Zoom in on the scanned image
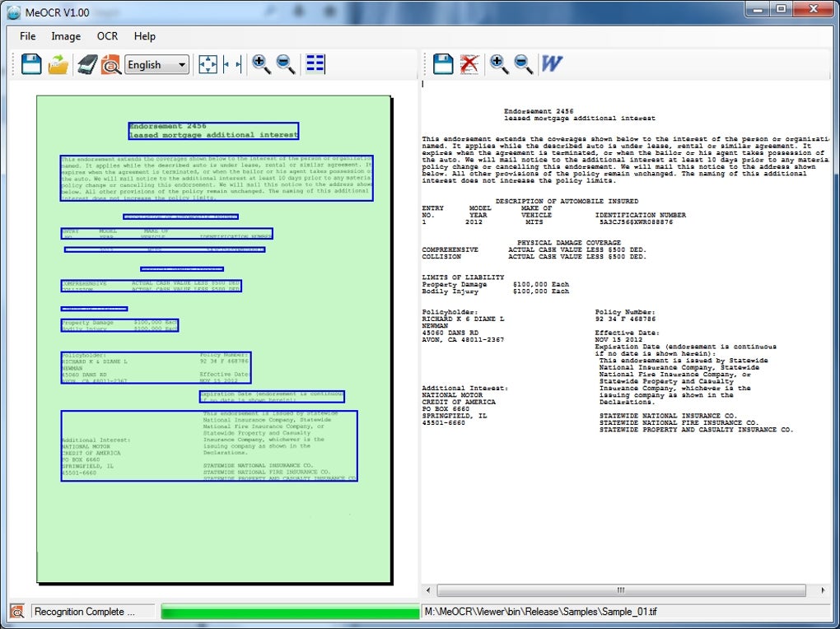Image resolution: width=840 pixels, height=629 pixels. pos(261,64)
